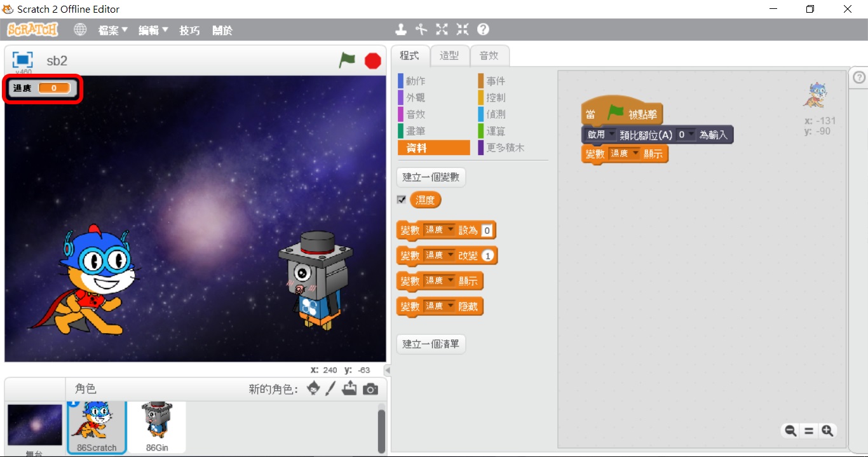
Task: Click the 溫度 variable monitor on stage
Action: [x=43, y=88]
